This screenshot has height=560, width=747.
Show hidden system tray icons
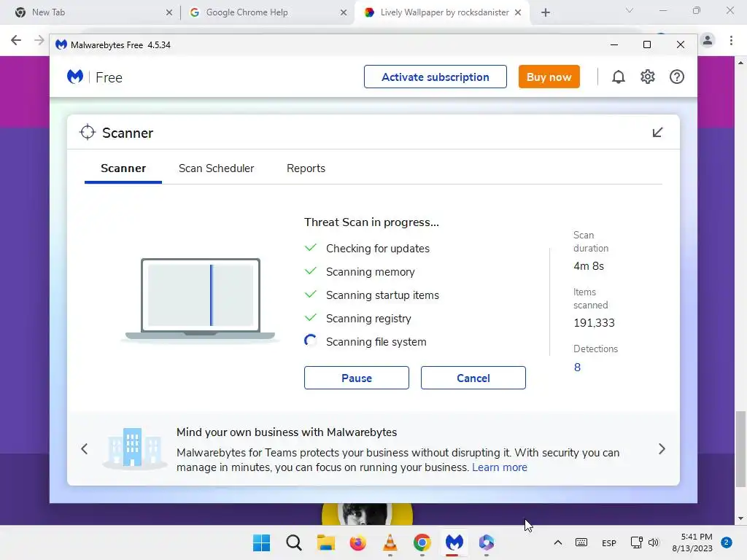pos(558,542)
